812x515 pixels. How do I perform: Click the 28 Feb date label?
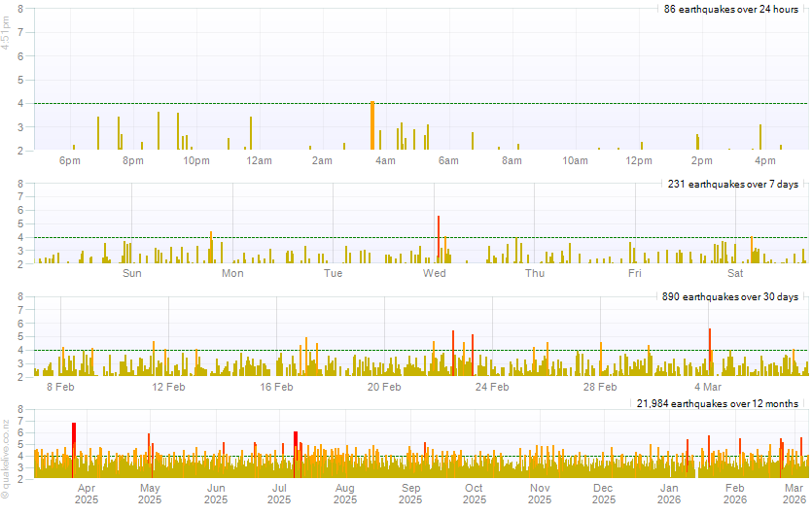tap(599, 387)
